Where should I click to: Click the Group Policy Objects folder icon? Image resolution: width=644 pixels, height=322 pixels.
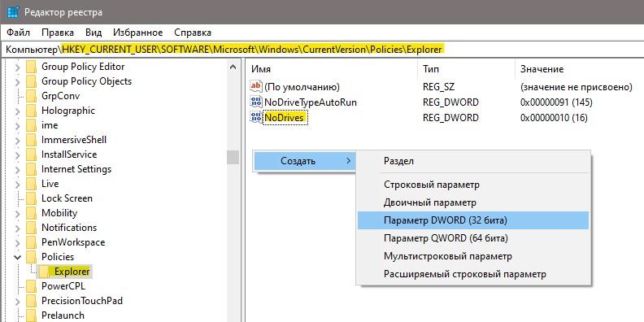click(x=31, y=81)
